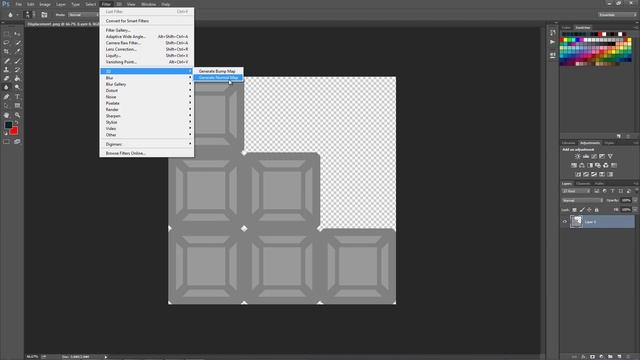Select the Layer 0 thumbnail
The height and width of the screenshot is (360, 640).
(576, 222)
